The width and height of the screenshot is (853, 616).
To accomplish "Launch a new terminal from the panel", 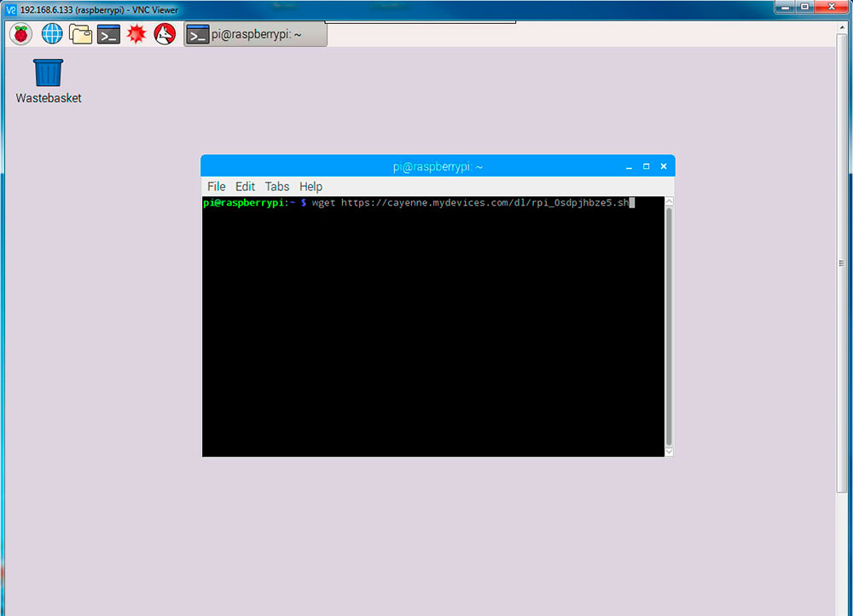I will 108,34.
